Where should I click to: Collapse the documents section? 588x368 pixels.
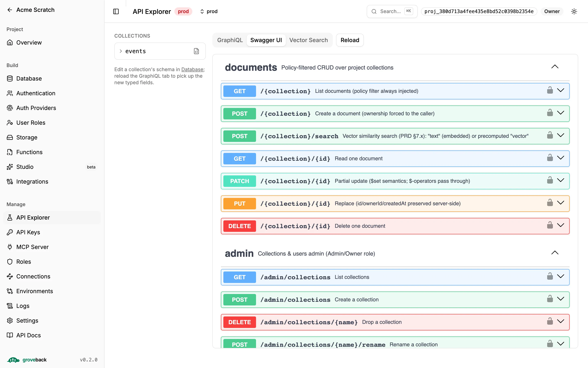click(x=555, y=67)
